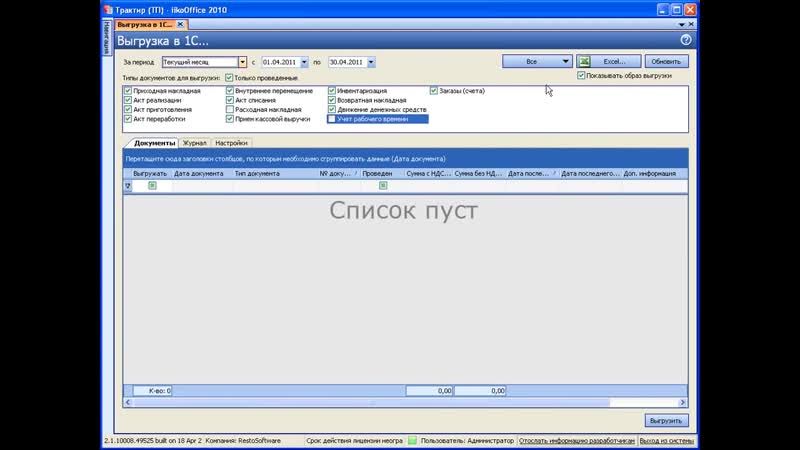Enable the Расходная накладная checkbox

point(230,109)
